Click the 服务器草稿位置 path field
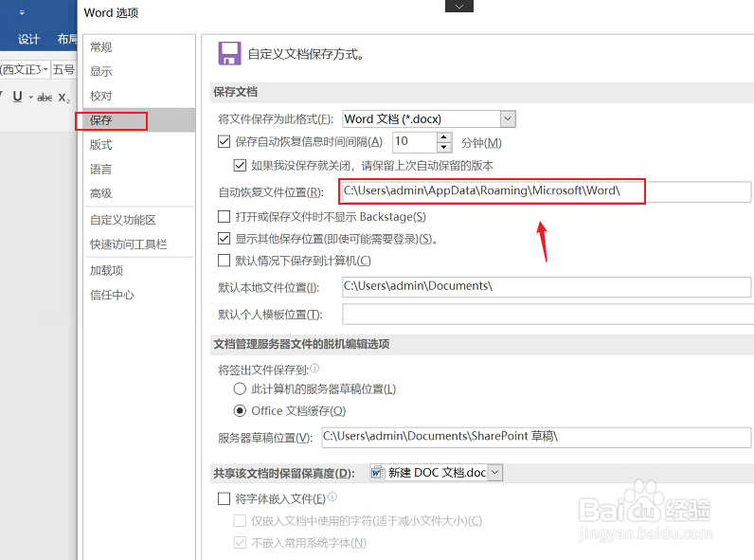Image resolution: width=754 pixels, height=560 pixels. click(x=536, y=438)
